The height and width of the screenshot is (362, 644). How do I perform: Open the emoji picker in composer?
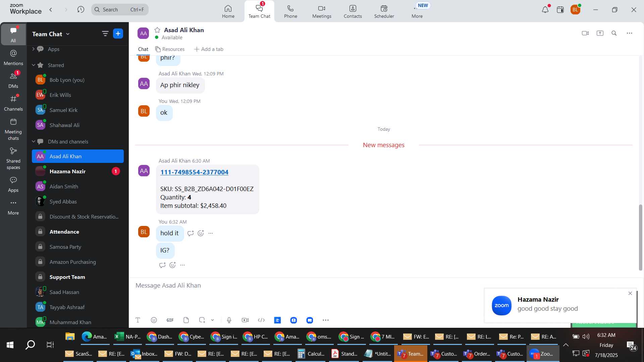[154, 320]
